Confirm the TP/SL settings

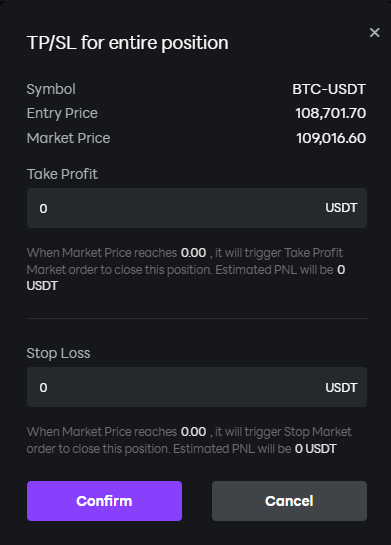(x=104, y=501)
